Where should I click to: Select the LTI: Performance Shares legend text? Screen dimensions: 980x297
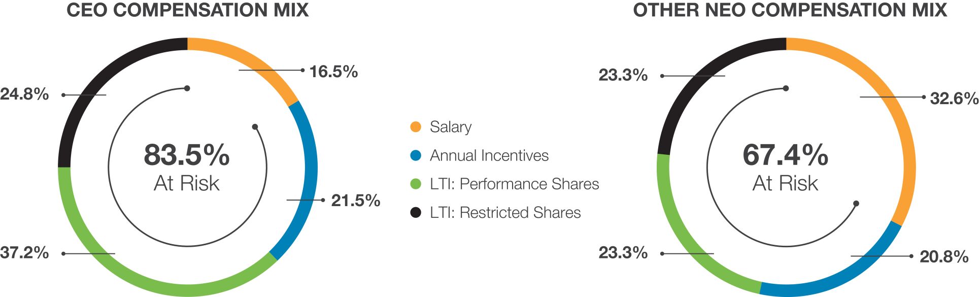514,184
